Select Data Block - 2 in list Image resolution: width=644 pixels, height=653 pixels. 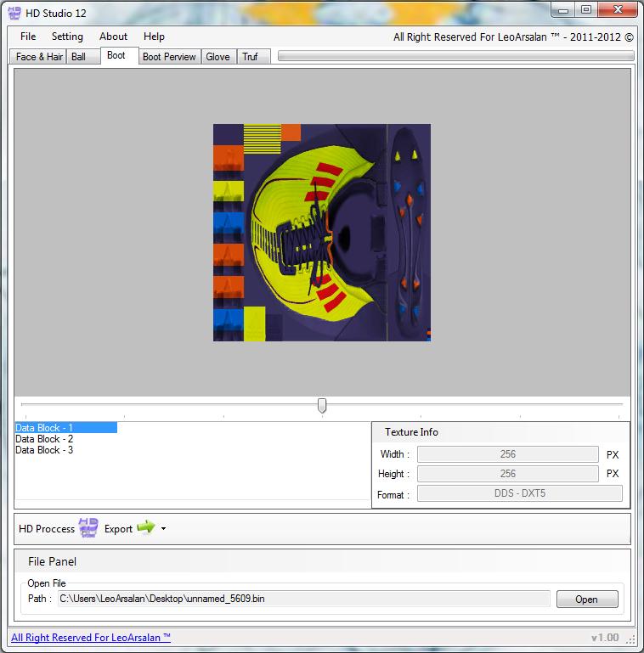44,439
